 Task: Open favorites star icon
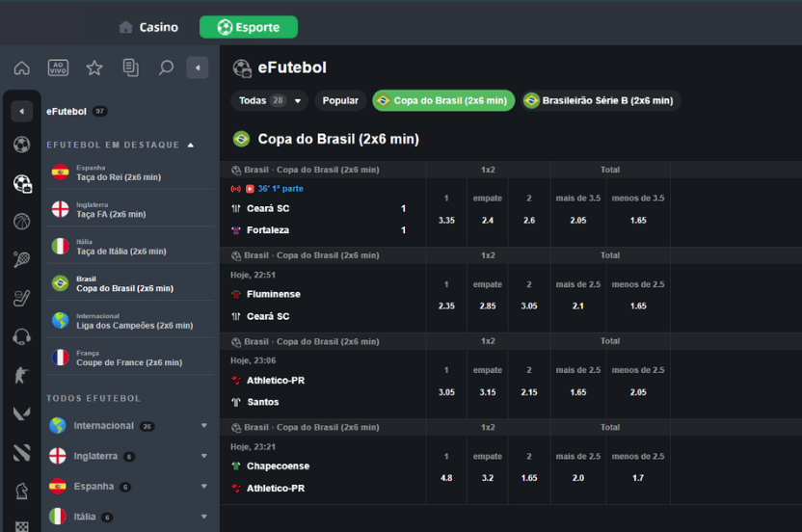94,67
